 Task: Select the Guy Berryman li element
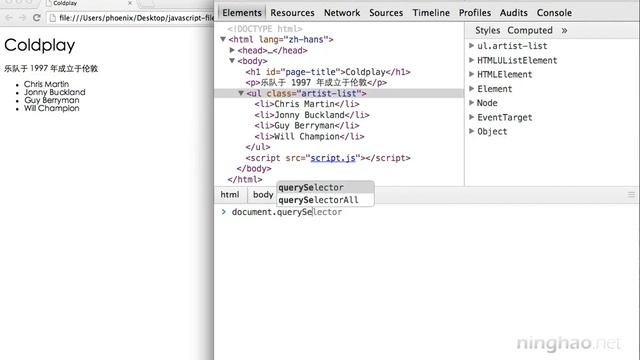point(307,125)
